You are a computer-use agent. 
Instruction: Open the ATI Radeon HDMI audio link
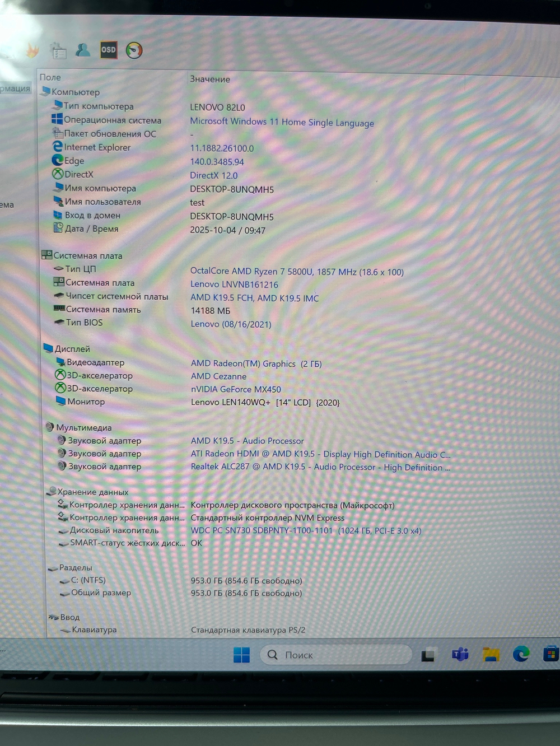[x=320, y=454]
